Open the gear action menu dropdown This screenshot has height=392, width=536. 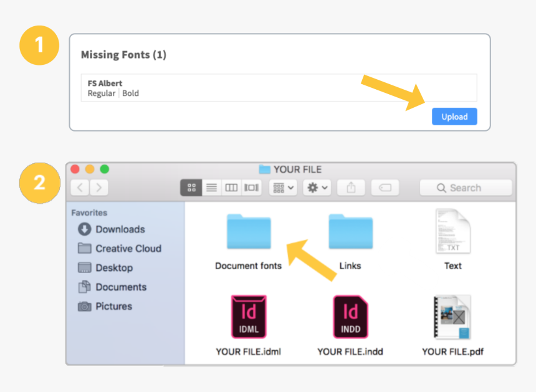pos(317,188)
